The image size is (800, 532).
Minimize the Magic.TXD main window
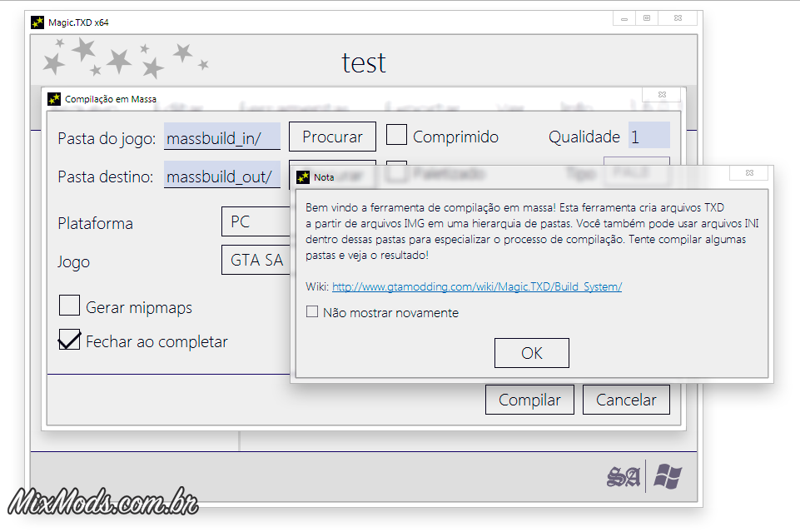pyautogui.click(x=624, y=18)
